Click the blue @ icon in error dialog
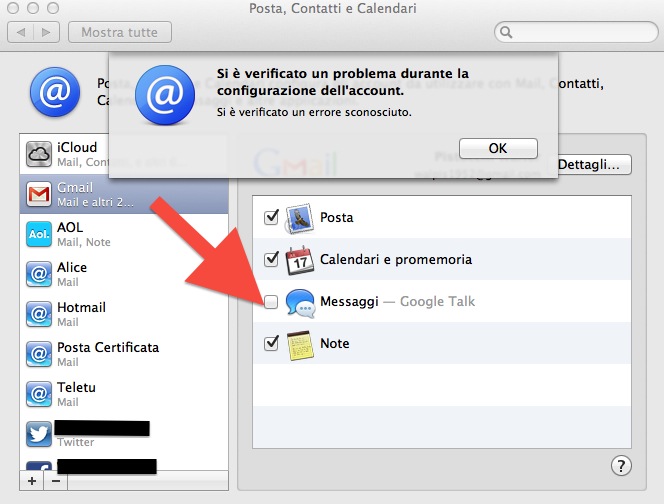Viewport: 664px width, 504px height. point(165,95)
